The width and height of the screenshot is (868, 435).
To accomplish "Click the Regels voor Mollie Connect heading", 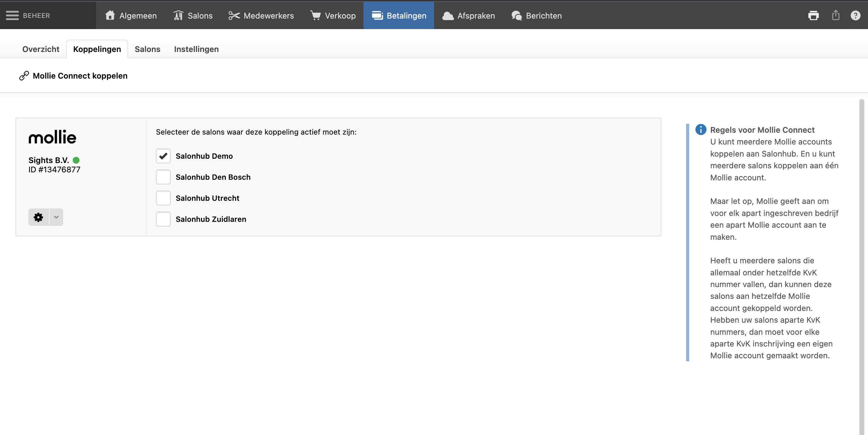I will point(762,130).
